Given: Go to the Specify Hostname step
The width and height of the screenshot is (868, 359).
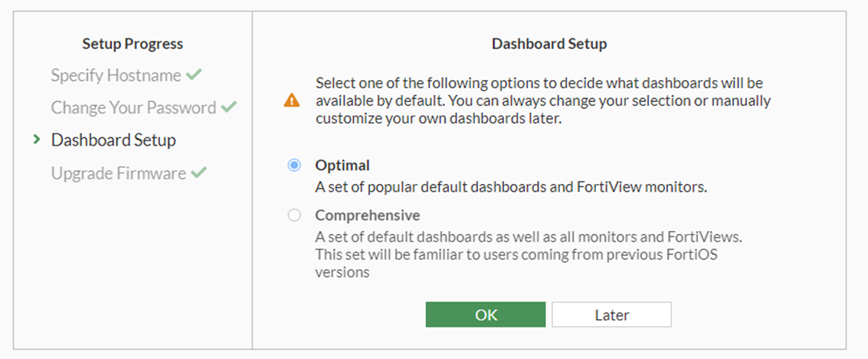Looking at the screenshot, I should (x=116, y=75).
